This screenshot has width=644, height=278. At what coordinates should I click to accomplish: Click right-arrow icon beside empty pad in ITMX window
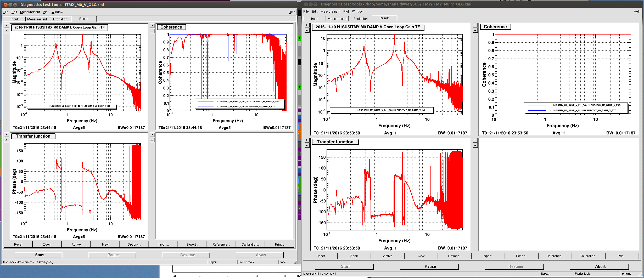(x=152, y=135)
